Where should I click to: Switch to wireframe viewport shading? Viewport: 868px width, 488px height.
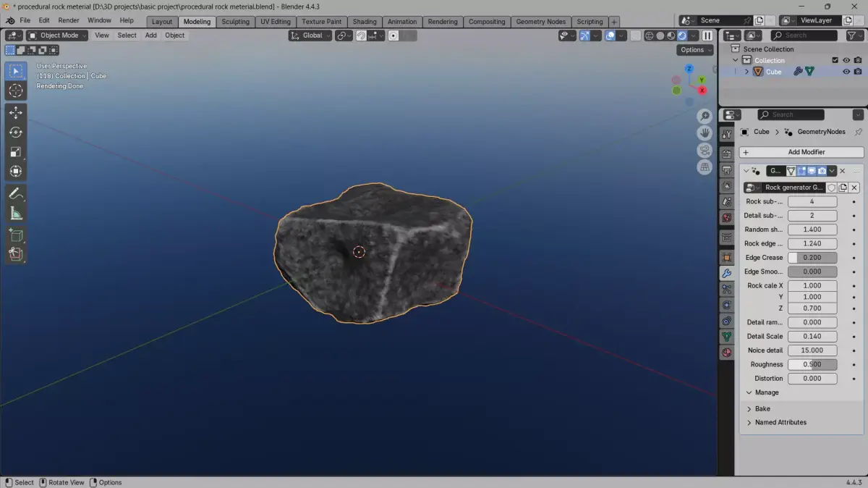(650, 35)
